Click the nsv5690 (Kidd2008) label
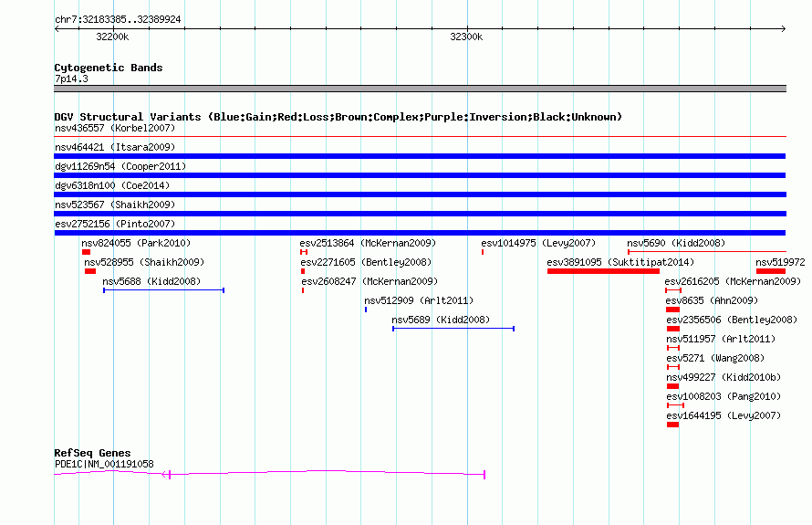The width and height of the screenshot is (812, 525). (x=676, y=243)
